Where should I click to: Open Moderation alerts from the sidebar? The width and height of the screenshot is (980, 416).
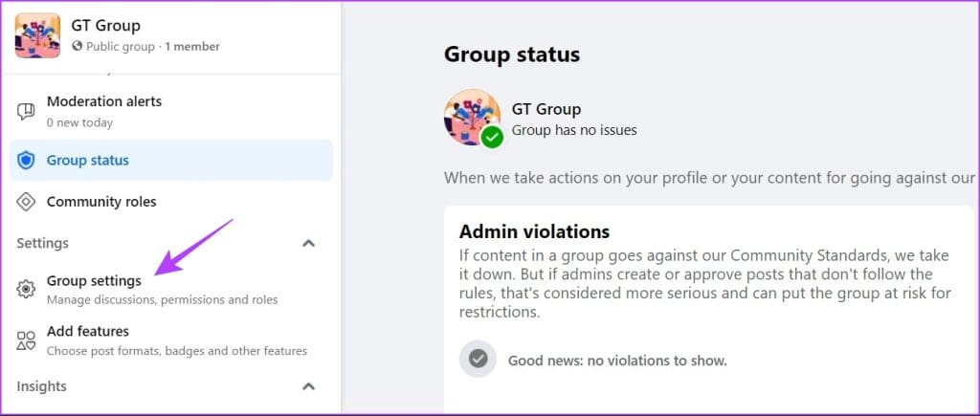pos(104,101)
